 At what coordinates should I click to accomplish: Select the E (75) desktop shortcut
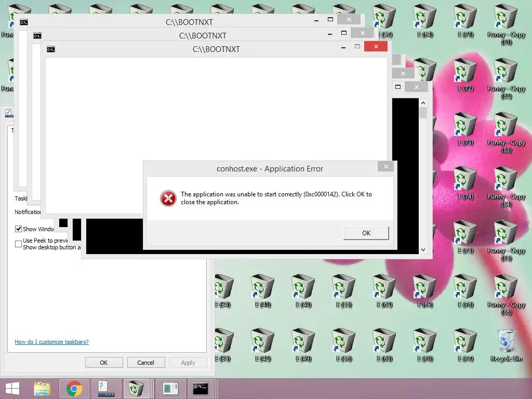[465, 236]
